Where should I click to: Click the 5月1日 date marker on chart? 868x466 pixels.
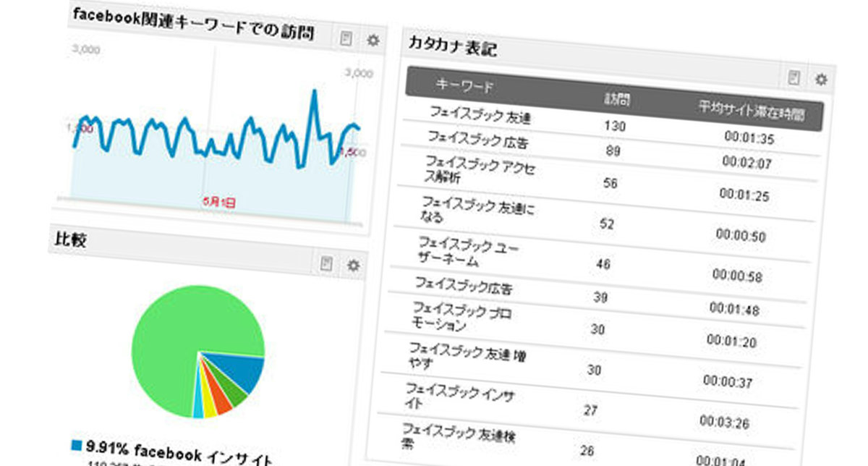[218, 204]
